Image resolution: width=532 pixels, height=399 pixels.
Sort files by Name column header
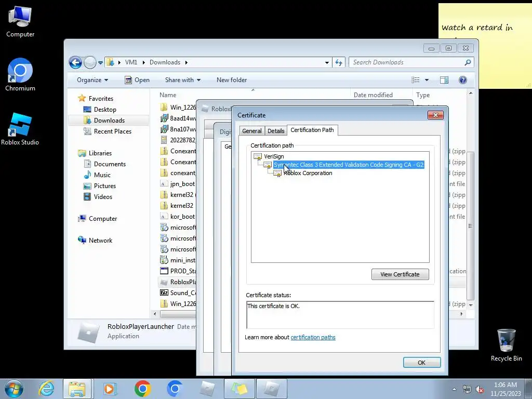[168, 95]
